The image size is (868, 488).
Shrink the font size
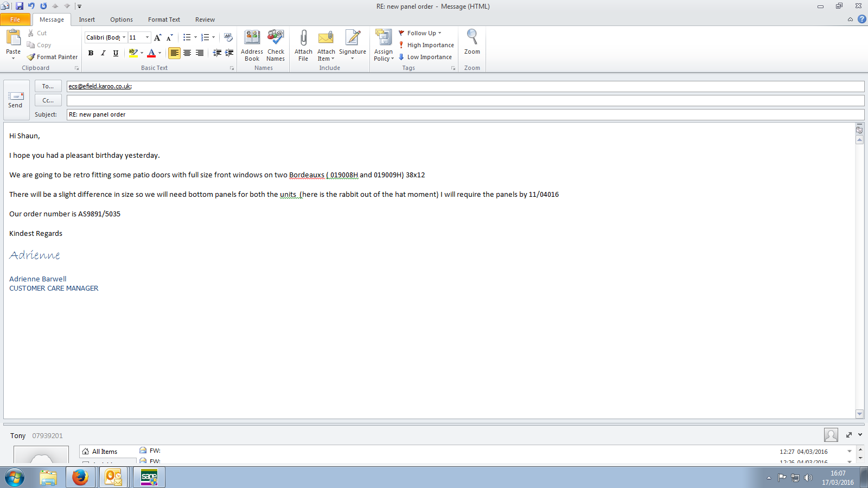[169, 37]
